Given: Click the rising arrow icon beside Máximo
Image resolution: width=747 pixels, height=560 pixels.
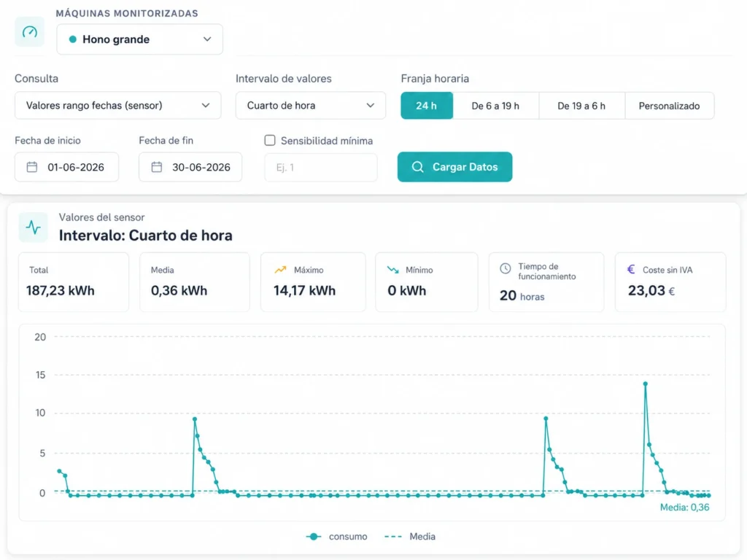Looking at the screenshot, I should (281, 270).
